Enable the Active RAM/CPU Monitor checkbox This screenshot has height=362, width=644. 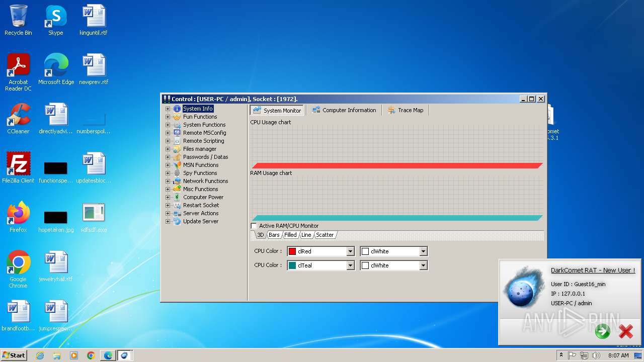pos(254,226)
